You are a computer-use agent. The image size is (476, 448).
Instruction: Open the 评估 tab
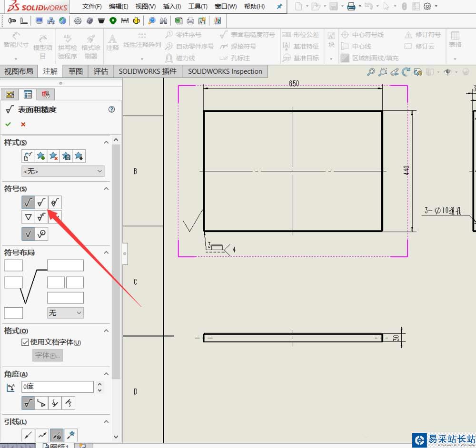100,71
